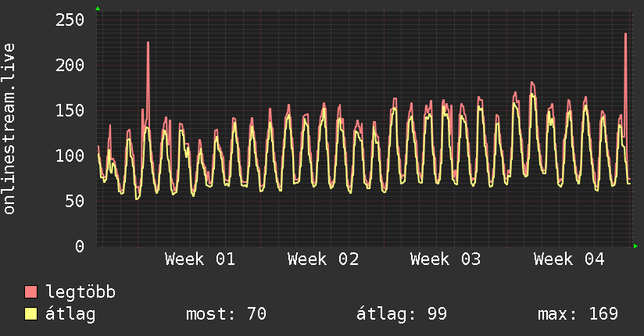Click the 50 value on the Y axis
This screenshot has width=644, height=336.
point(75,201)
